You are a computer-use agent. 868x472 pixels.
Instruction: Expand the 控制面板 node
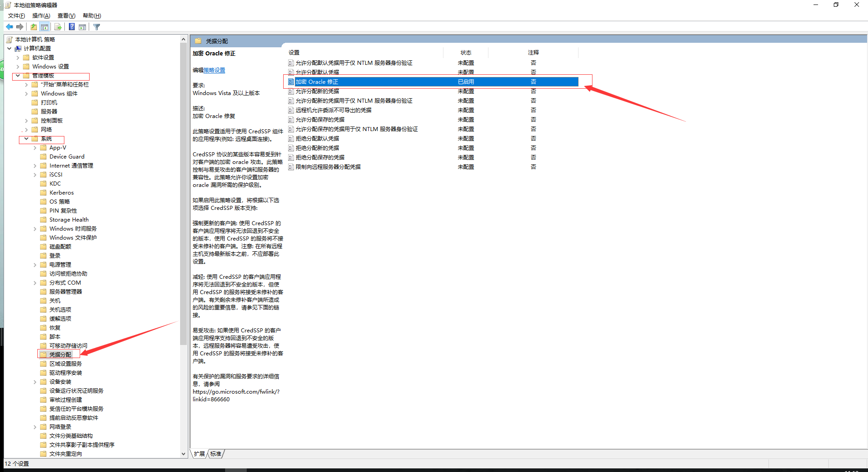tap(26, 121)
